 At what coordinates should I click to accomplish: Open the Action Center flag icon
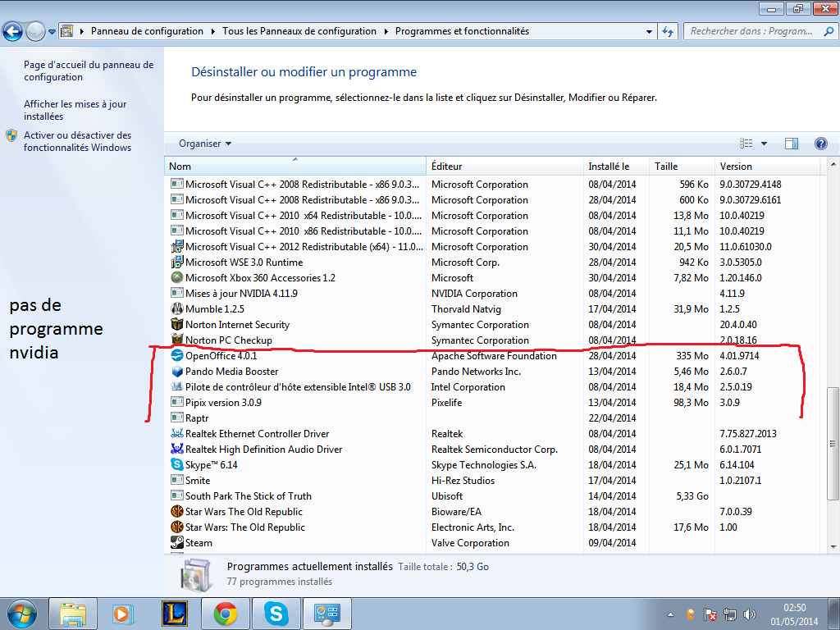[710, 614]
